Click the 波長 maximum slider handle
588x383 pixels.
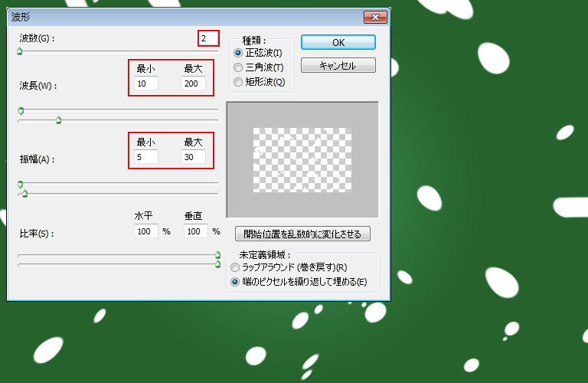click(58, 120)
